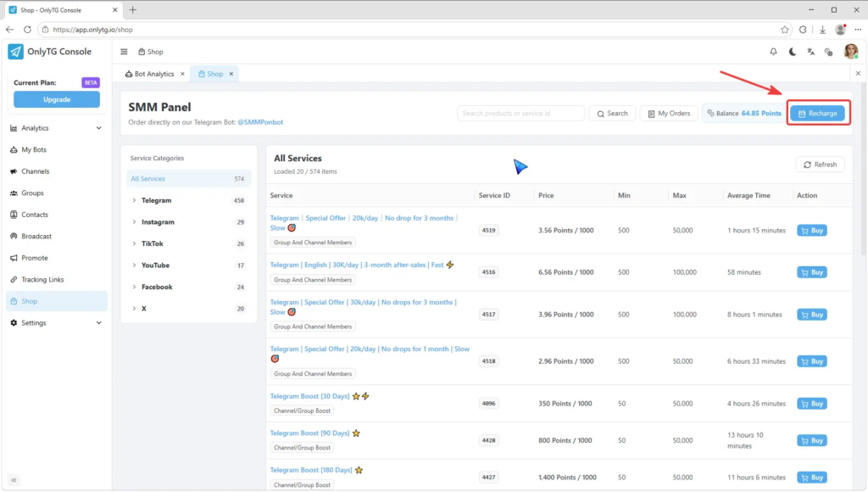The image size is (868, 492).
Task: Open My Bots in the sidebar
Action: [56, 149]
